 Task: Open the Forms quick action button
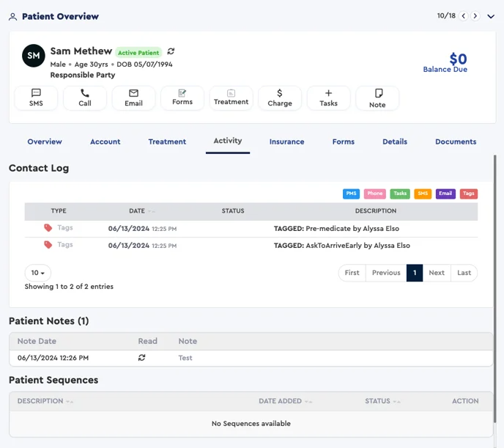tap(182, 98)
